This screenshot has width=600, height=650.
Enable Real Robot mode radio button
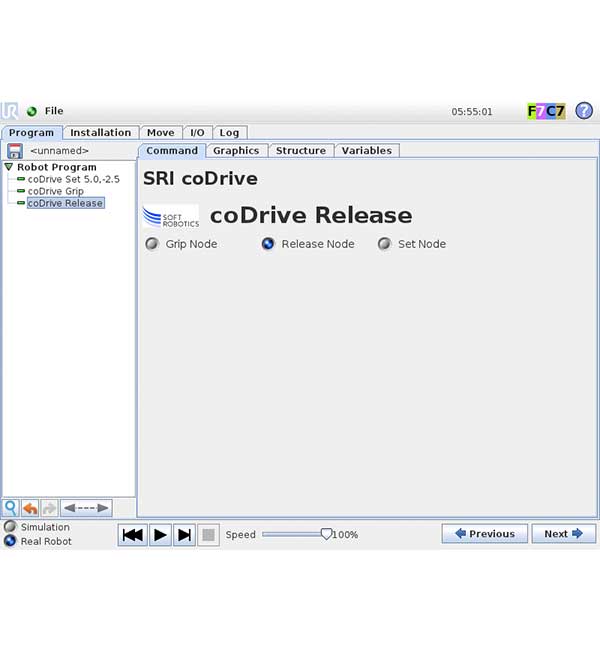[10, 541]
